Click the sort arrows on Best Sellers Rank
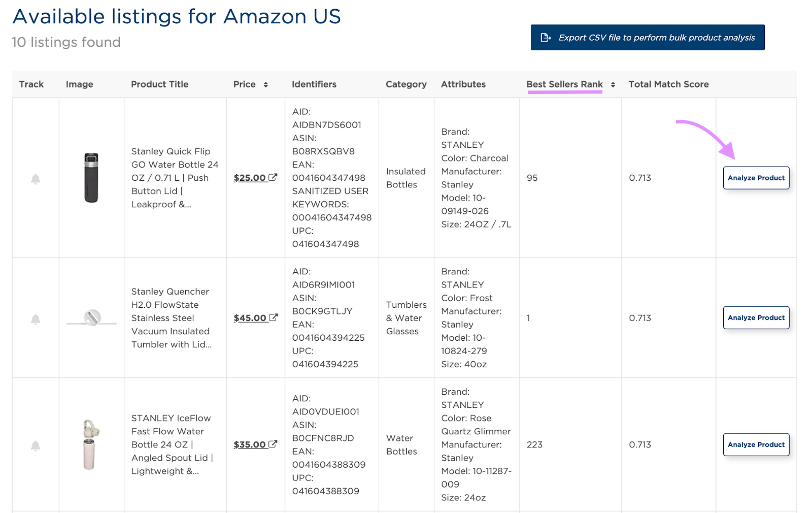Image resolution: width=812 pixels, height=513 pixels. 612,84
